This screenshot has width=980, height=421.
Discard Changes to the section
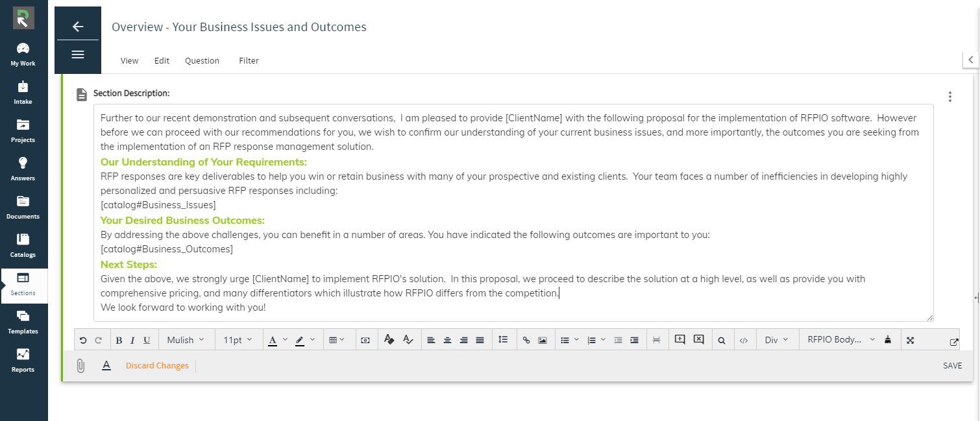[157, 366]
